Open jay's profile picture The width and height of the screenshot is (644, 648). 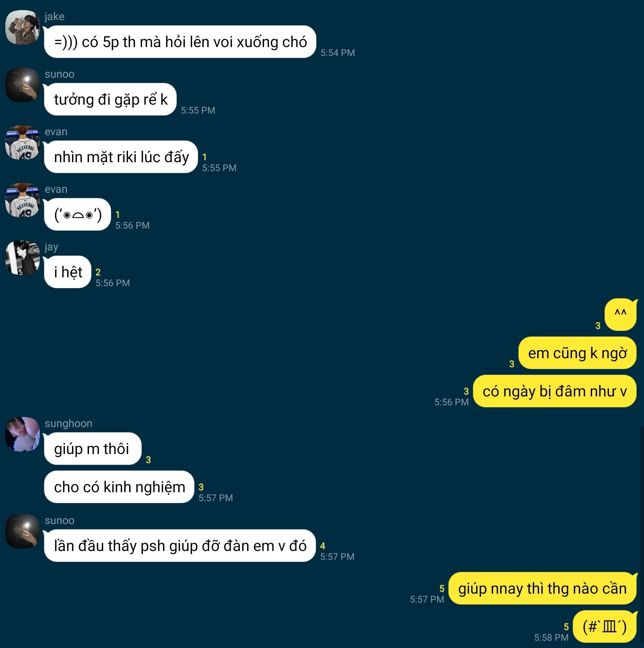coord(23,258)
